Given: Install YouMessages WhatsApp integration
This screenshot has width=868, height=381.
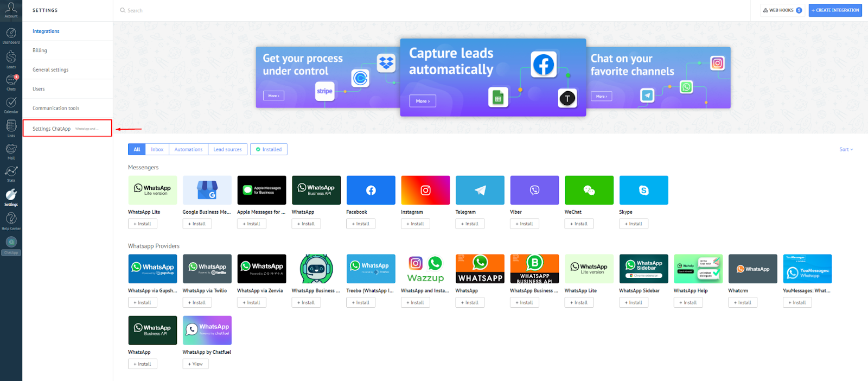Looking at the screenshot, I should [x=797, y=302].
